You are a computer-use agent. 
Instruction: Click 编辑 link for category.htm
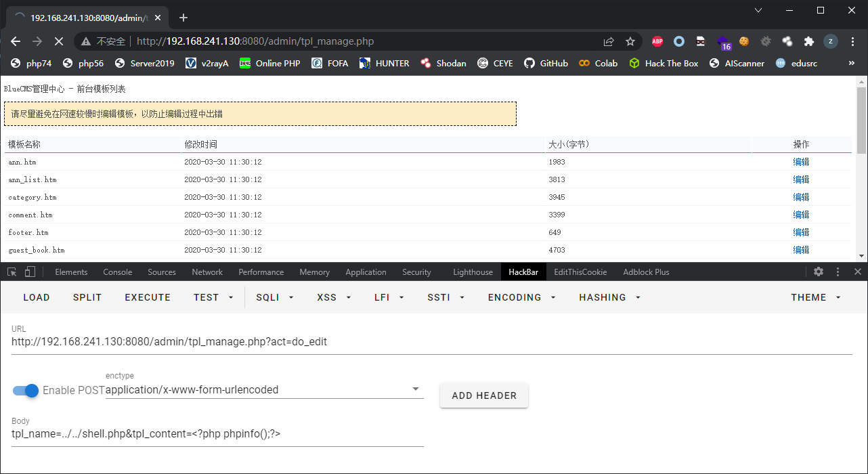coord(801,197)
